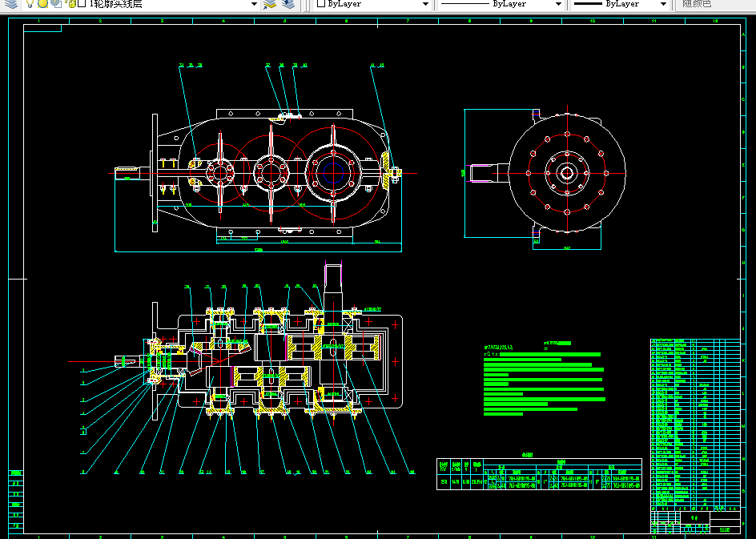Image resolution: width=756 pixels, height=539 pixels.
Task: Toggle the layer on/off lightbulb
Action: (30, 4)
